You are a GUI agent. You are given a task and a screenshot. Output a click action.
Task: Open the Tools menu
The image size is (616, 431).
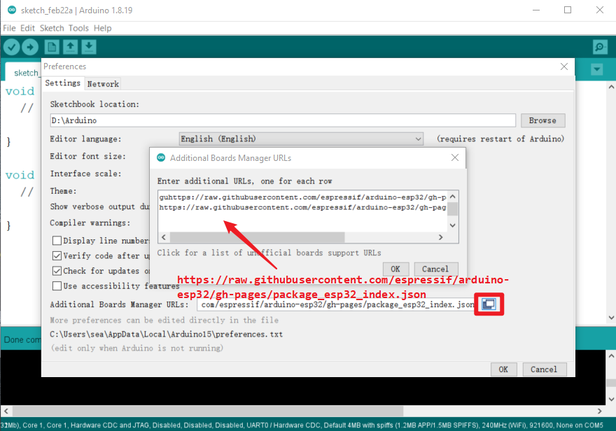(79, 28)
